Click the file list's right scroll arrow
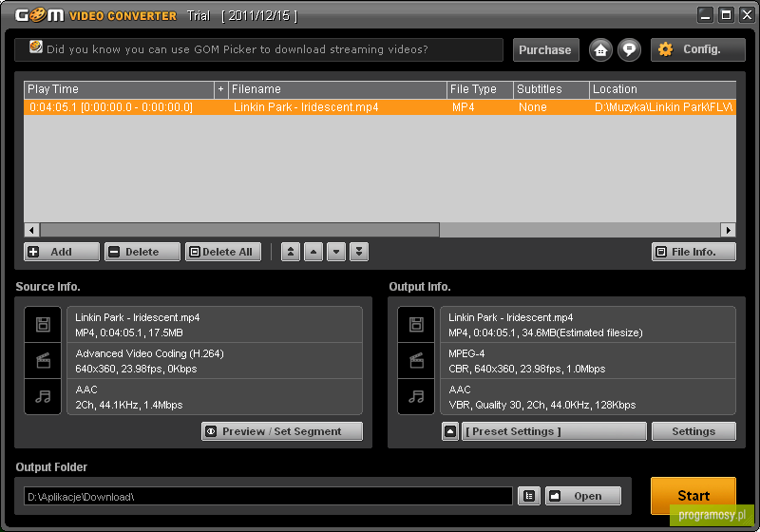Viewport: 760px width, 532px height. (728, 230)
